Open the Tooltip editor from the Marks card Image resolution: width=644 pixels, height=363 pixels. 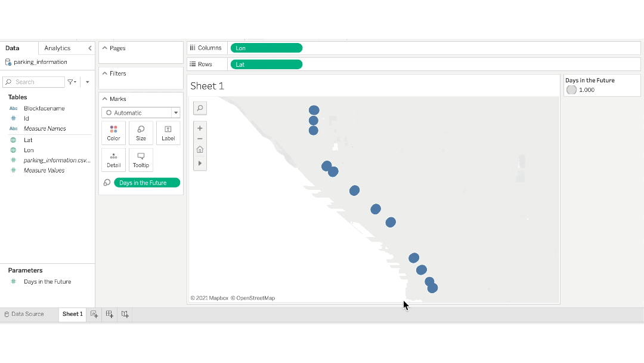click(x=141, y=159)
